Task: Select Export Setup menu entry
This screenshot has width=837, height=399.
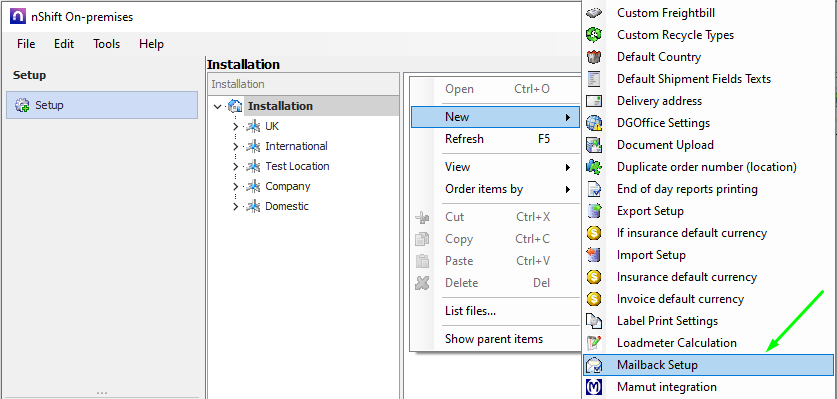Action: pyautogui.click(x=708, y=211)
